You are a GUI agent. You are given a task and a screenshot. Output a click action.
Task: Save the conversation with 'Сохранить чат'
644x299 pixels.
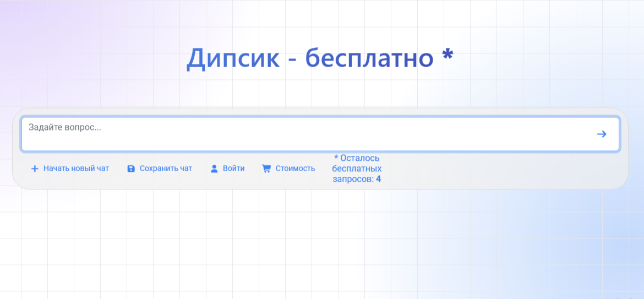click(166, 168)
